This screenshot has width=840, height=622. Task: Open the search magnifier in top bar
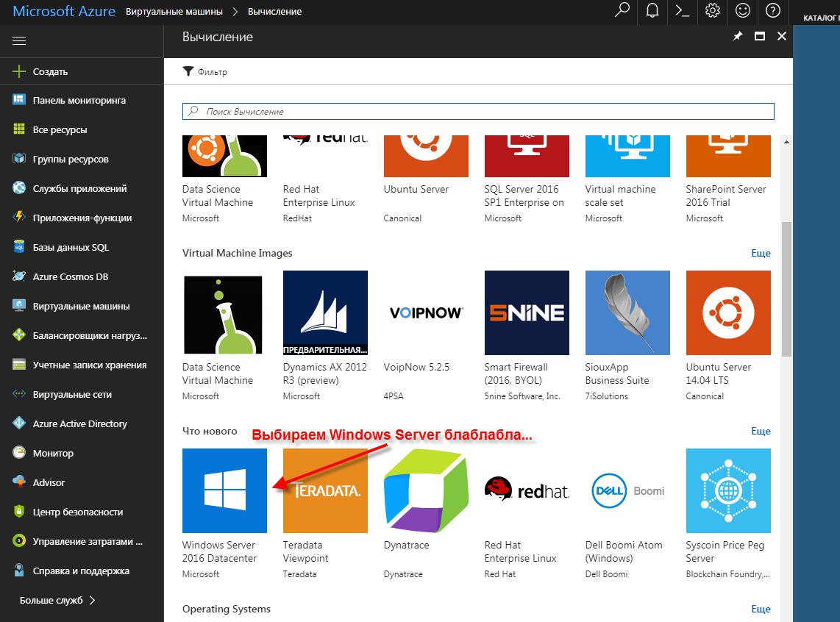[x=622, y=11]
